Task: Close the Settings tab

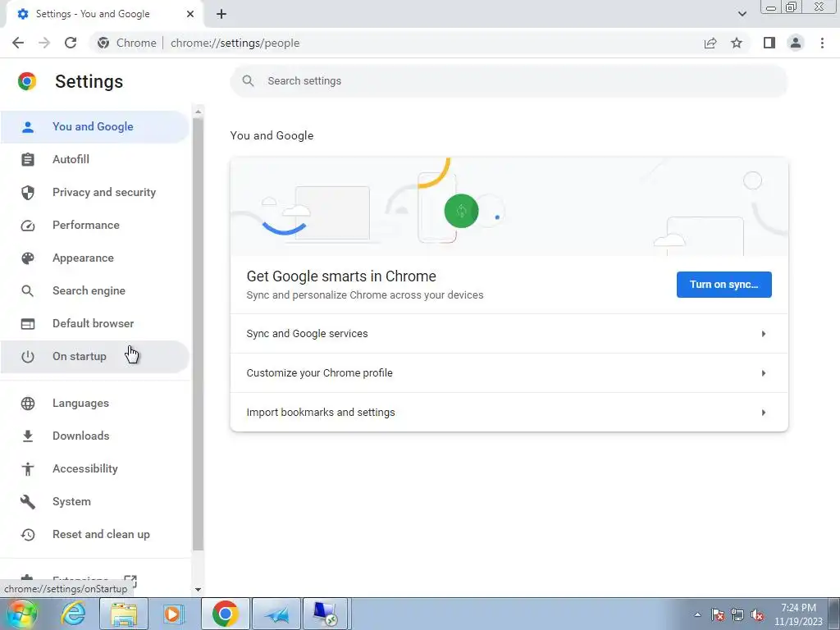Action: click(190, 14)
